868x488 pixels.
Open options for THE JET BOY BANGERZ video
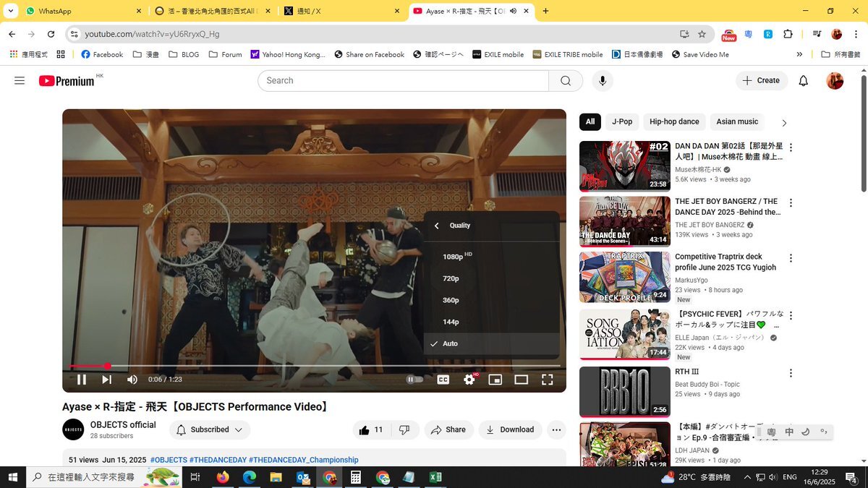click(x=791, y=203)
